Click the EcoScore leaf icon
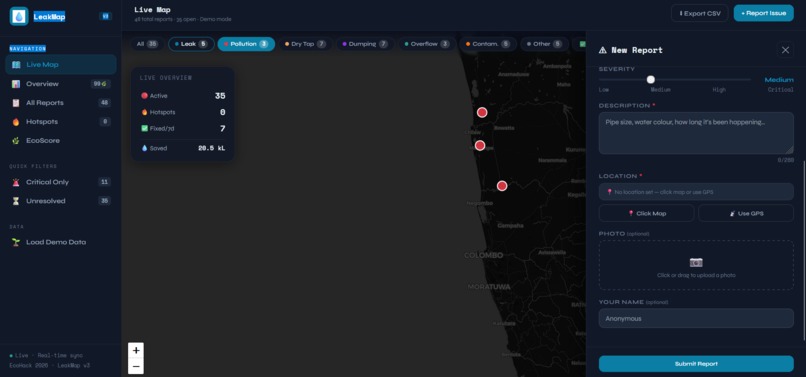 coord(16,140)
